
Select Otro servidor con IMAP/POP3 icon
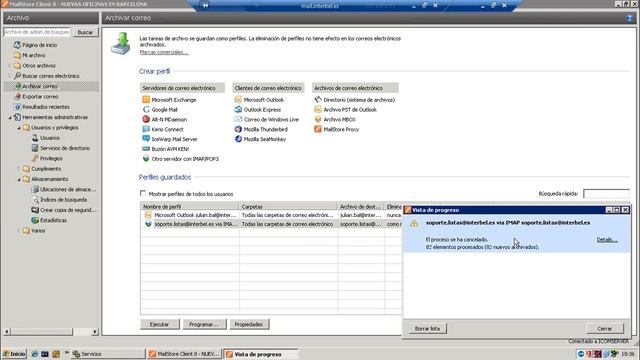click(x=146, y=158)
